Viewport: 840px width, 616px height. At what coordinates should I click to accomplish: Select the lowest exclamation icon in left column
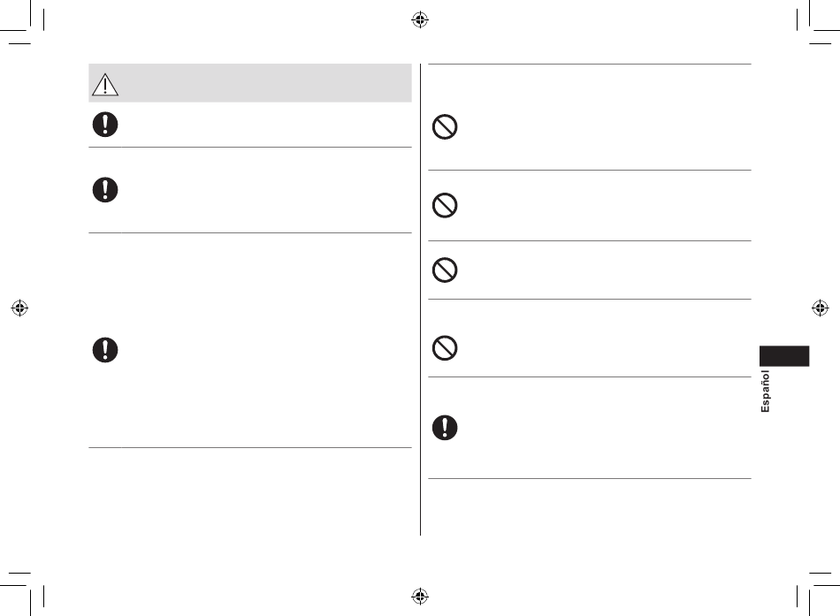105,350
